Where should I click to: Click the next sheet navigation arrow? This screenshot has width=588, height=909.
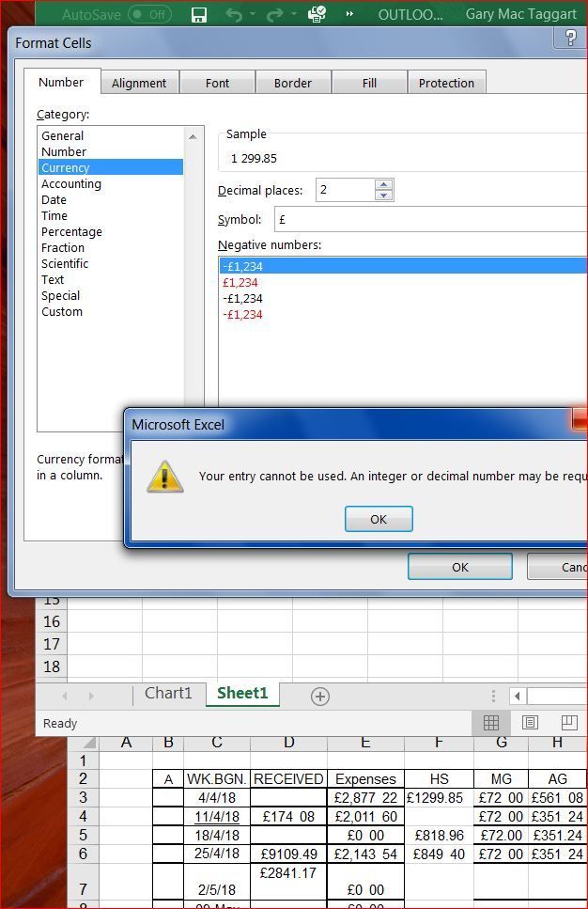point(91,696)
